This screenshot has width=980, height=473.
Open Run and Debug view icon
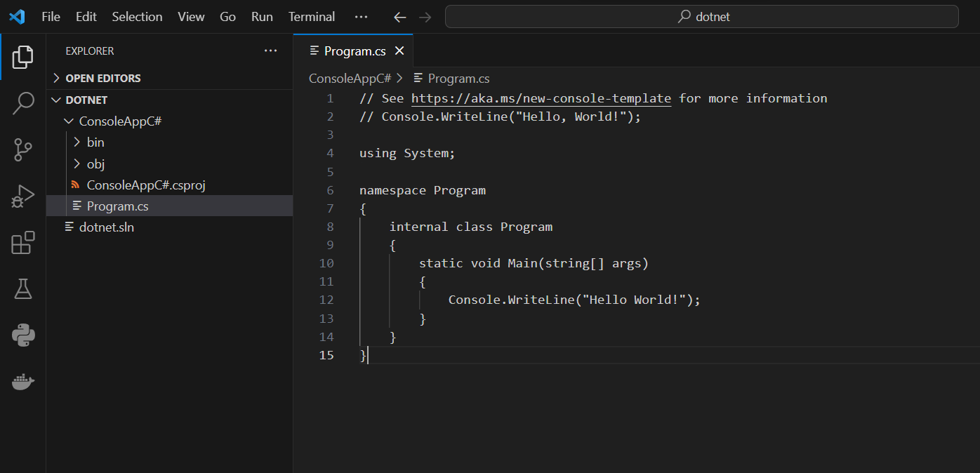tap(22, 196)
